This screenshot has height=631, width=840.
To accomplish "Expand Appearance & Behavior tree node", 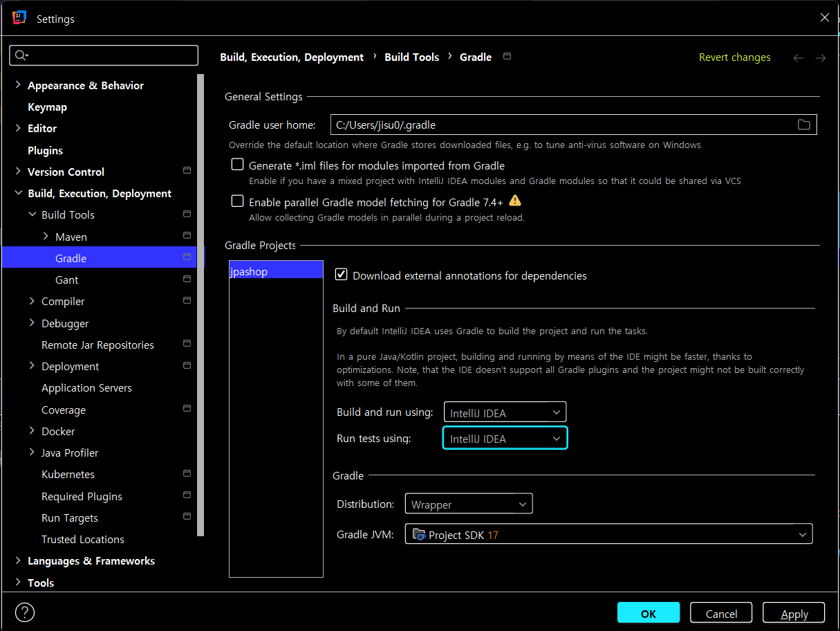I will pyautogui.click(x=18, y=85).
